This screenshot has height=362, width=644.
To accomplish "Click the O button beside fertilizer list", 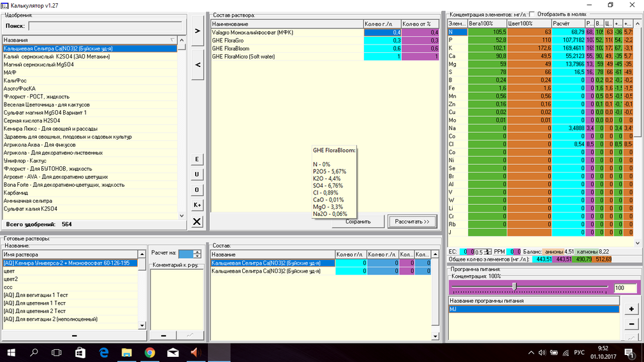I will [x=196, y=190].
